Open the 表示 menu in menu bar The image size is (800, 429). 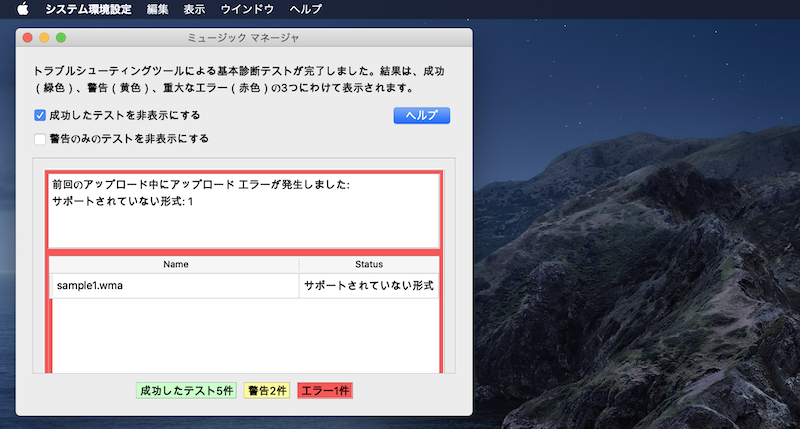click(195, 9)
